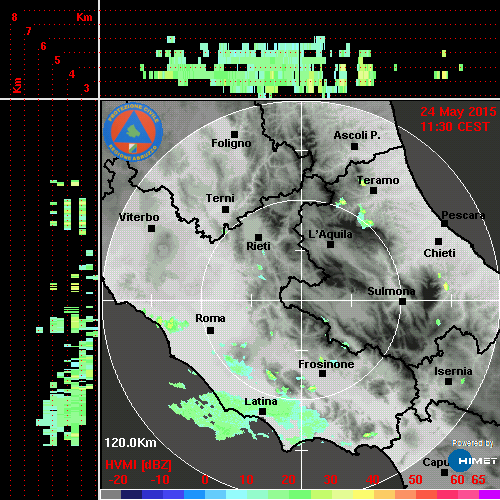Select the Pescara city marker square
Screen dimensions: 500x500
(444, 224)
